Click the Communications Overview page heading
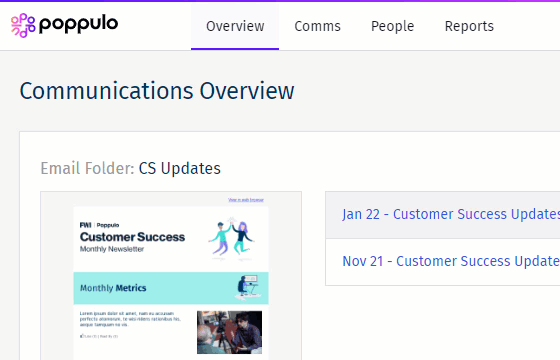The image size is (560, 360). (x=157, y=91)
